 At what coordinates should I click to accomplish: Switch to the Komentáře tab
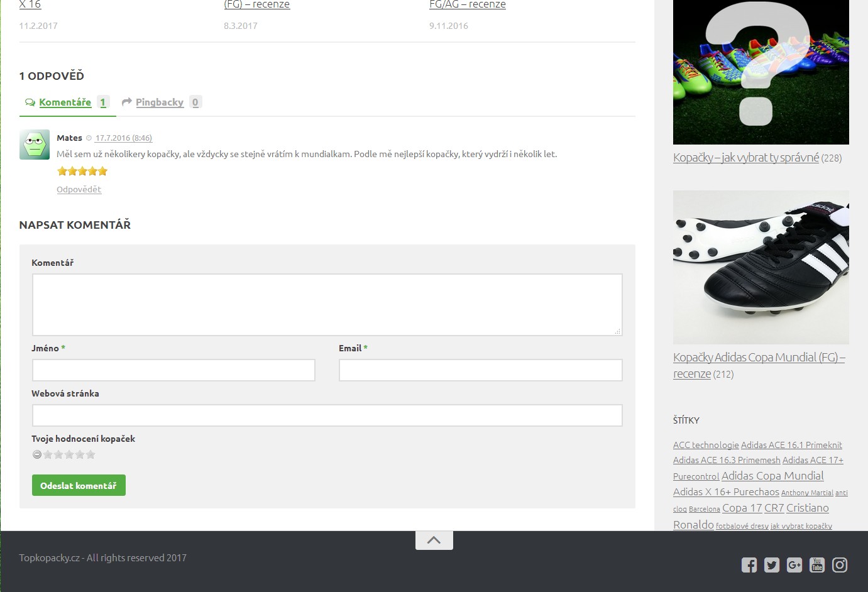point(67,102)
